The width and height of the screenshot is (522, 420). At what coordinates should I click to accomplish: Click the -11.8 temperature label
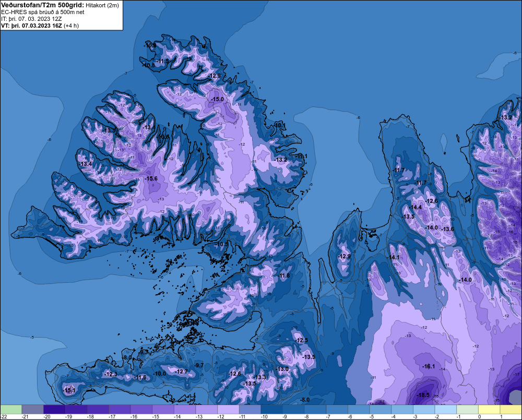(284, 275)
